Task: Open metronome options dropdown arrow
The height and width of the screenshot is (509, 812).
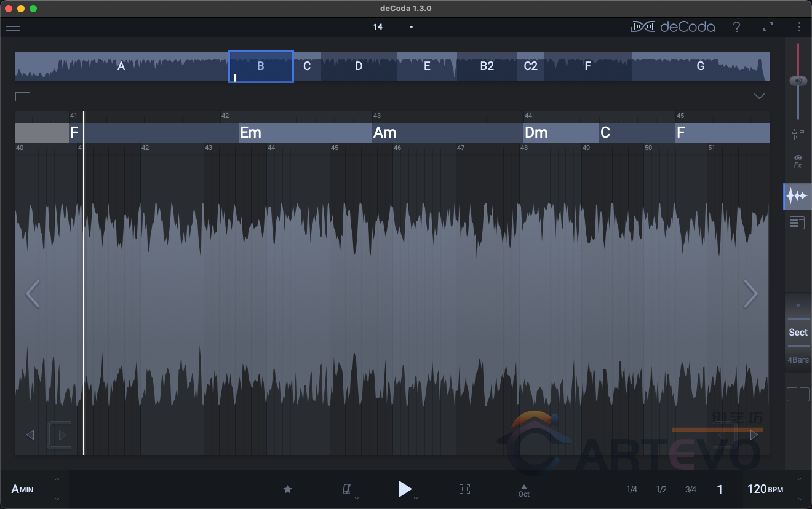Action: click(357, 498)
